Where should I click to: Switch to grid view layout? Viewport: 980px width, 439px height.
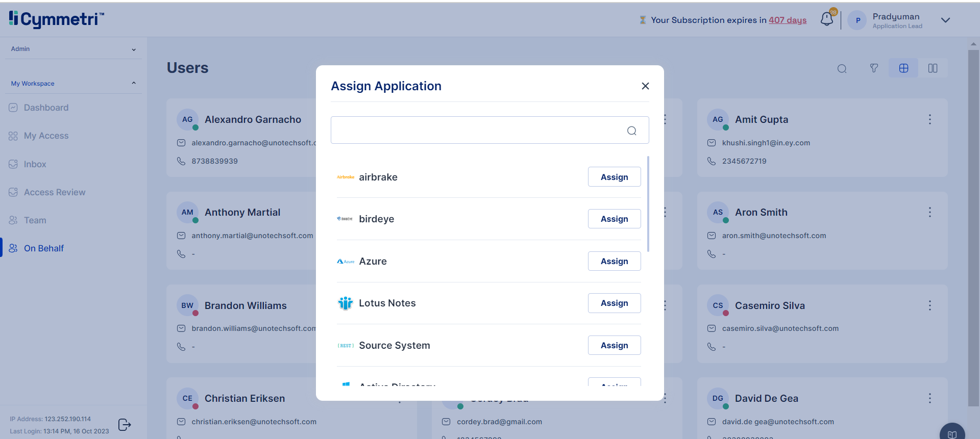tap(903, 68)
